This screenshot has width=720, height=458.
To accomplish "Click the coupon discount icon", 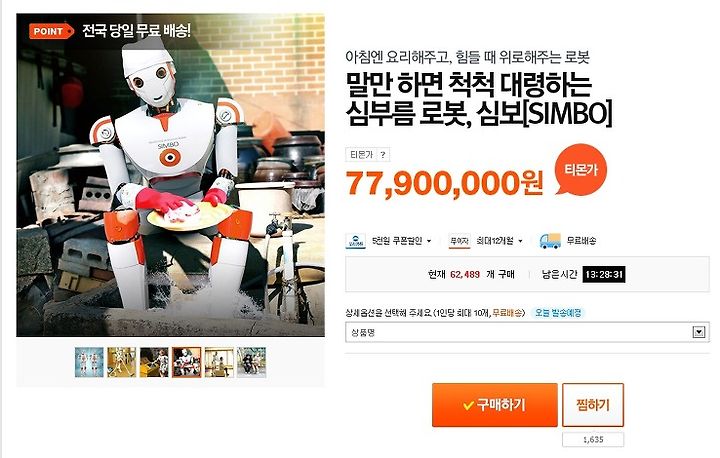I will click(x=355, y=241).
